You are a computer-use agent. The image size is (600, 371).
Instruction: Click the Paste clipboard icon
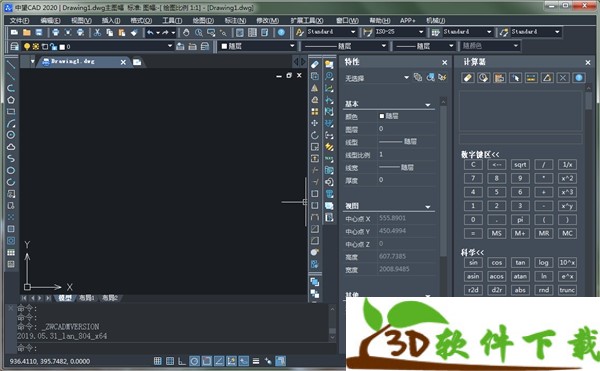coord(122,33)
